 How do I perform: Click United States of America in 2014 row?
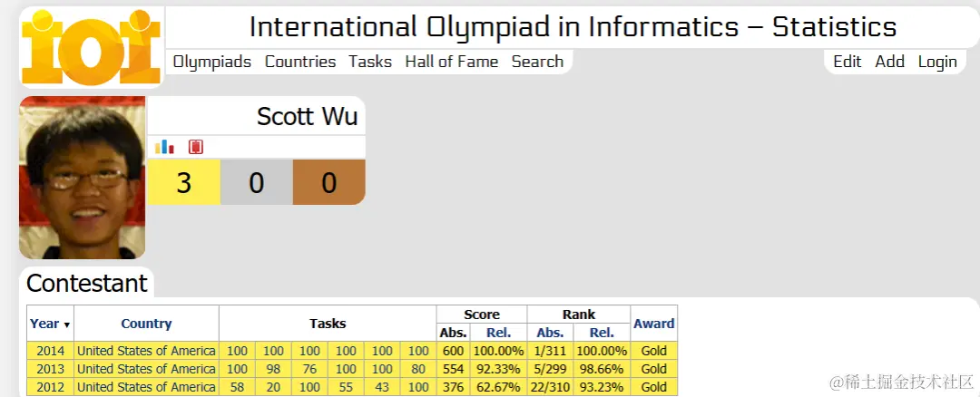tap(146, 351)
